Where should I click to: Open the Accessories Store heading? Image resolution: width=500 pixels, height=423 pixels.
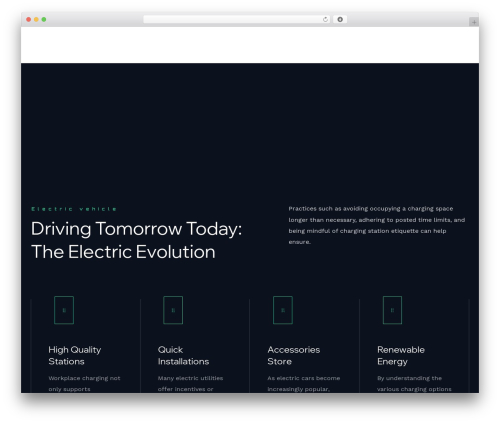(294, 355)
